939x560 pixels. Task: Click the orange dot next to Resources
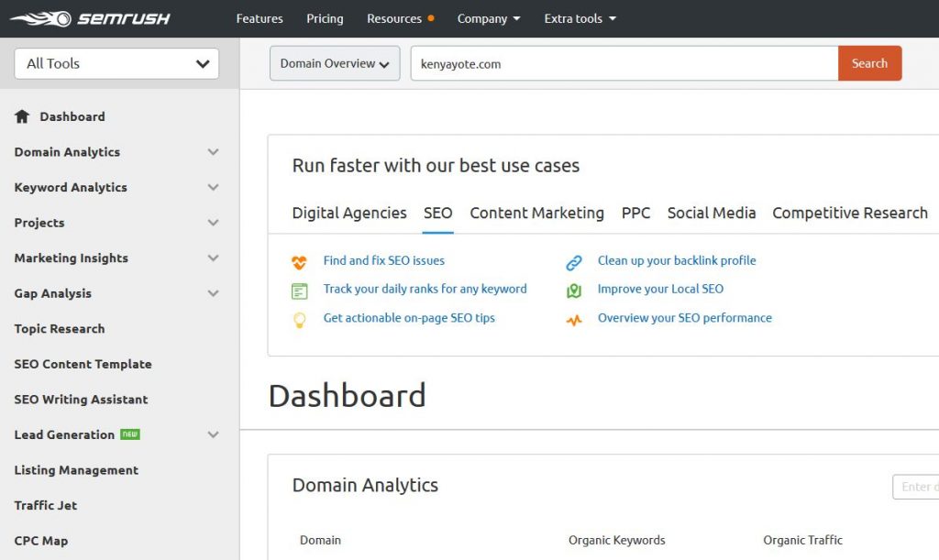[x=431, y=18]
